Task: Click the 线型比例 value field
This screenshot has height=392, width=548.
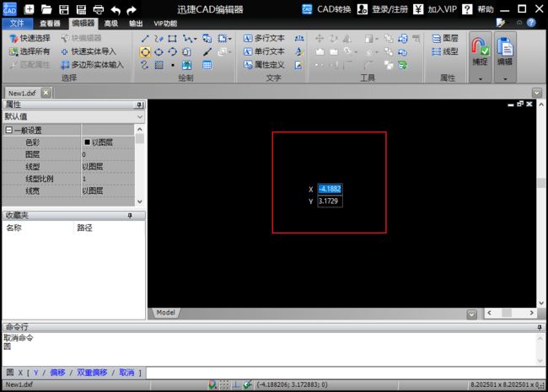Action: 108,179
